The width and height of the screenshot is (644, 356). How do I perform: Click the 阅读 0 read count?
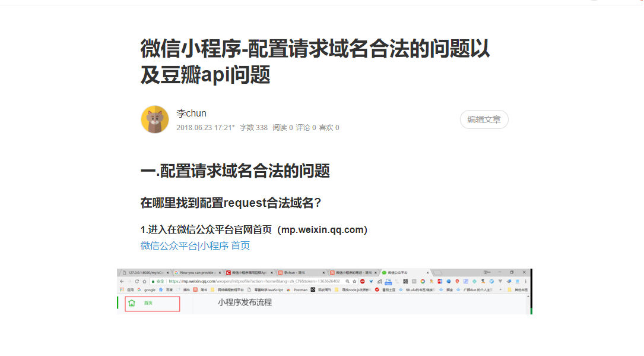283,128
